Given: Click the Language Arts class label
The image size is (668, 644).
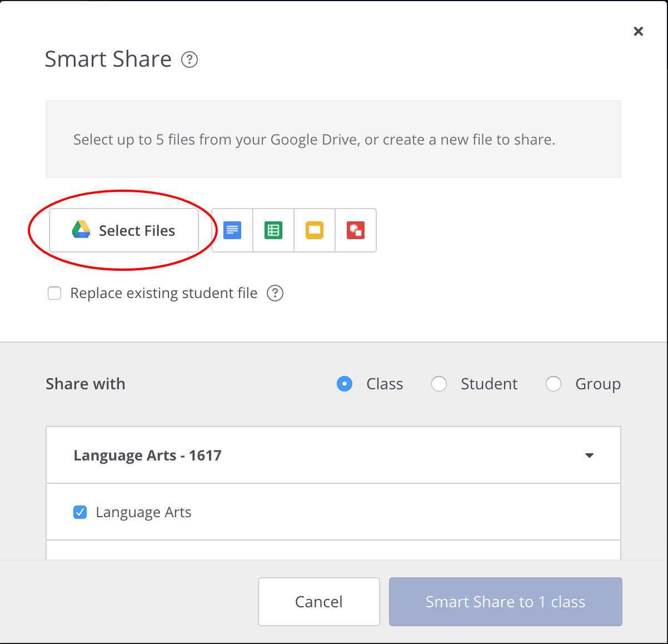Looking at the screenshot, I should coord(143,512).
